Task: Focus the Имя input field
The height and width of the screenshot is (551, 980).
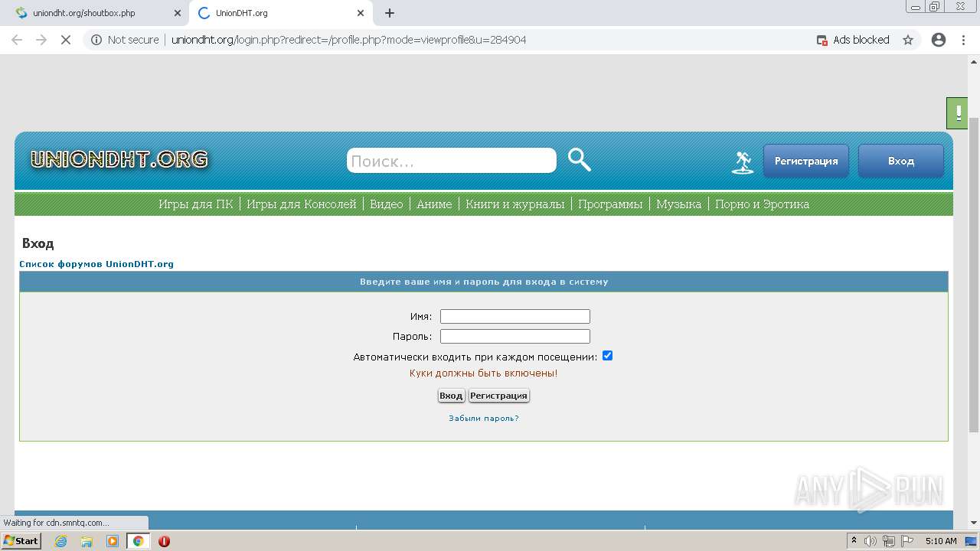Action: point(515,316)
